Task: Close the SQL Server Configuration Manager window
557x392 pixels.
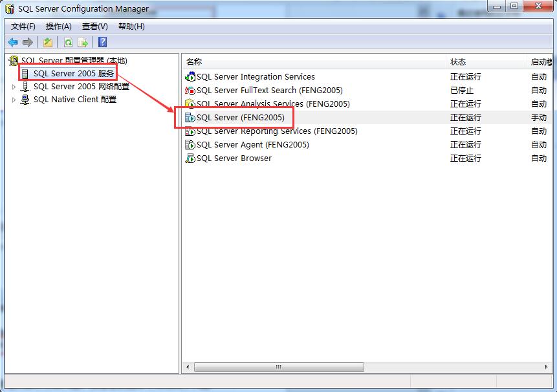Action: (x=538, y=6)
